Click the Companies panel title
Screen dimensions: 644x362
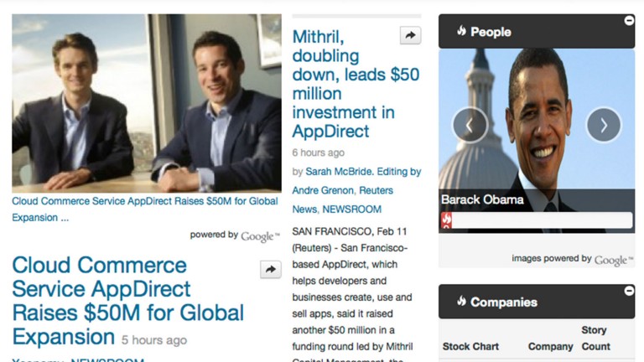504,303
